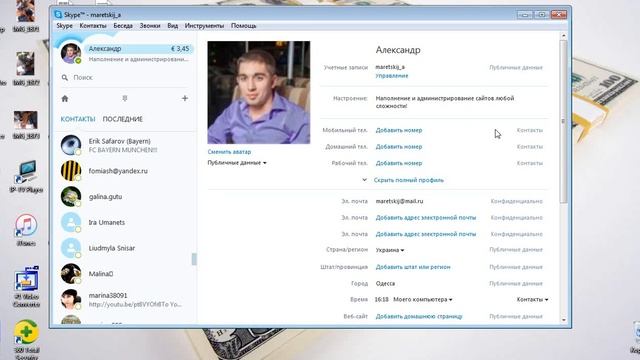Click Добавить номер for work phone
This screenshot has height=360, width=640.
click(x=399, y=163)
